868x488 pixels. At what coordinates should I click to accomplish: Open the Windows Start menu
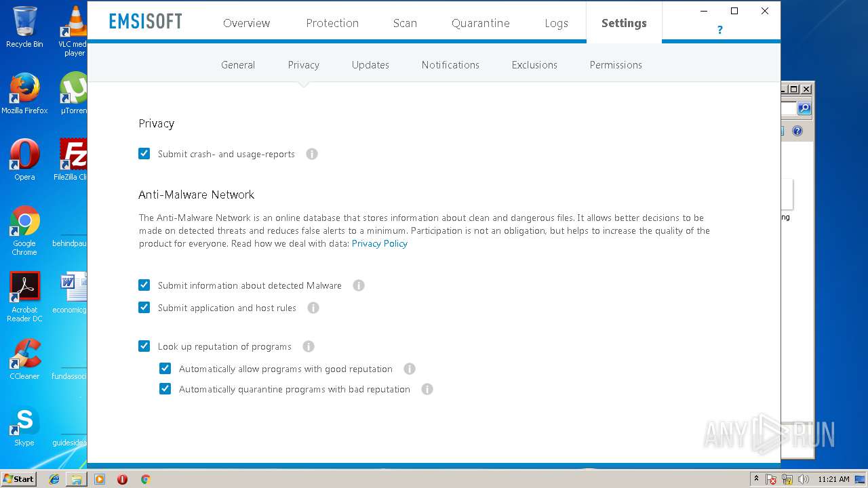(x=18, y=479)
